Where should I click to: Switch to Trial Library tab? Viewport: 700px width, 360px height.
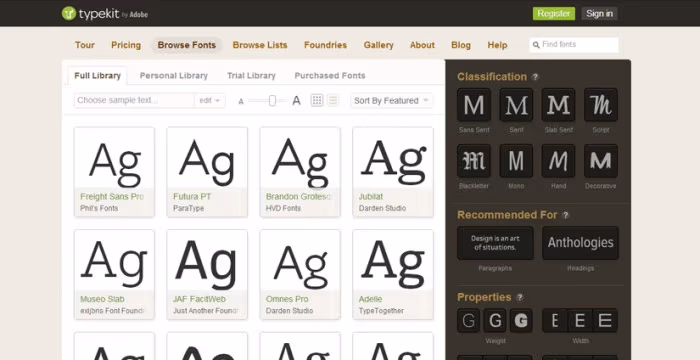pyautogui.click(x=251, y=75)
